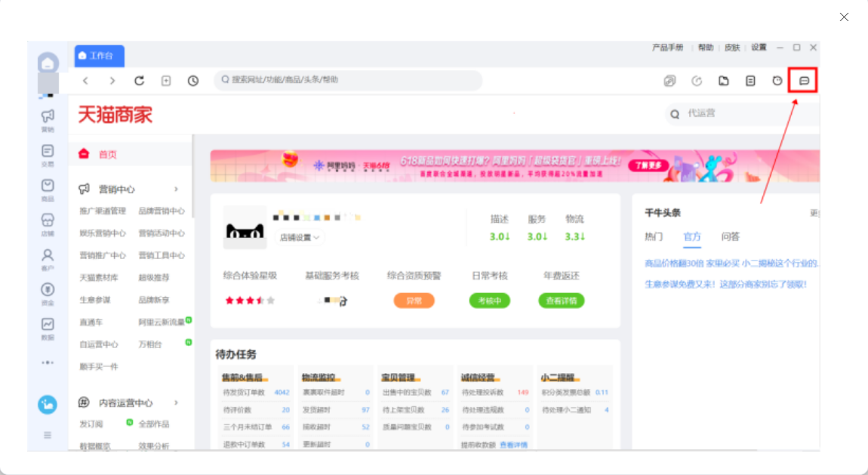Click the green 考核中 button

coord(489,301)
